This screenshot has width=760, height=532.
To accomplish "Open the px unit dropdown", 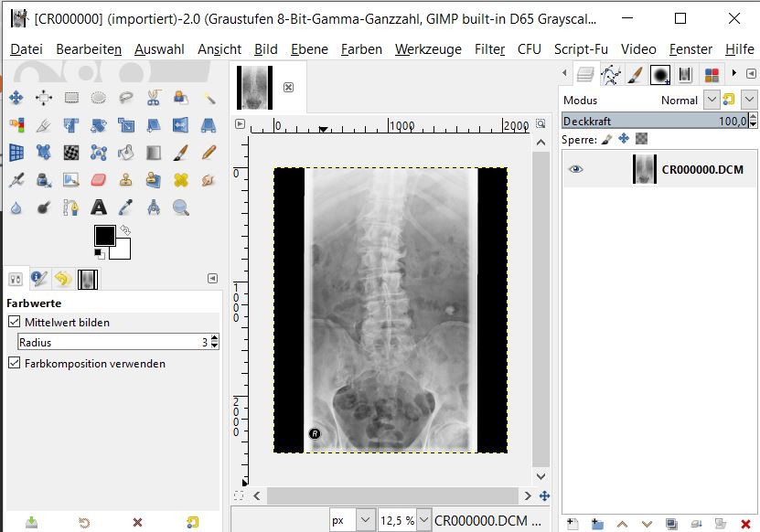I will tap(363, 520).
